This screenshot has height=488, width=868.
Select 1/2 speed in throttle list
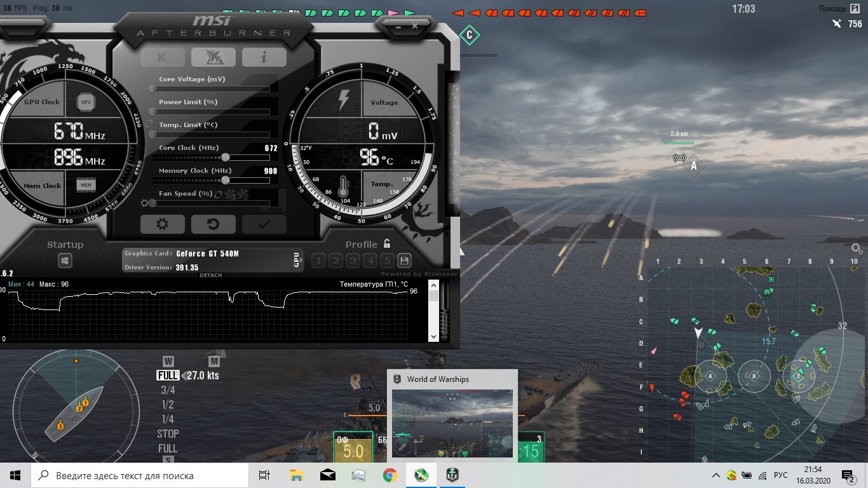168,405
